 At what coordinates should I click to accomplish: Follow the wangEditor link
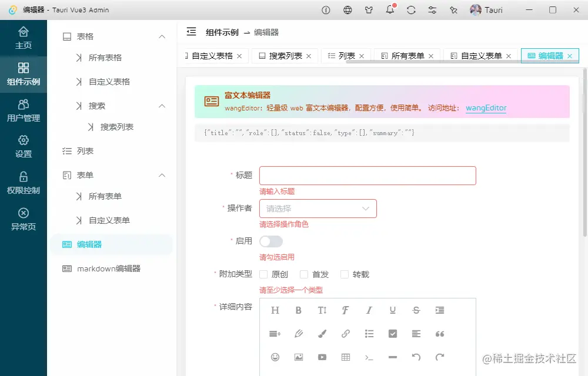(486, 108)
